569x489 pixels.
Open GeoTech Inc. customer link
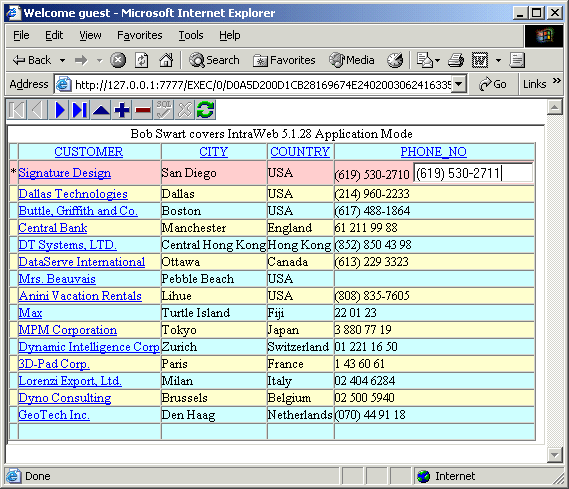click(x=54, y=415)
